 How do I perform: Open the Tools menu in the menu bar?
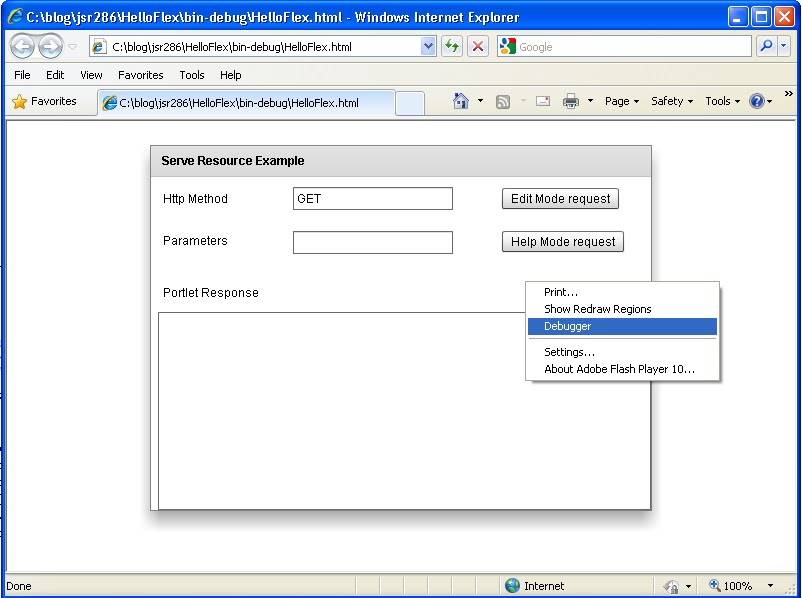(192, 75)
